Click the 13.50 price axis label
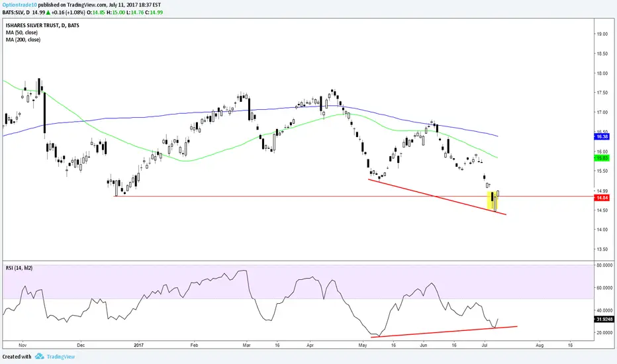This screenshot has height=364, width=617. click(x=602, y=250)
